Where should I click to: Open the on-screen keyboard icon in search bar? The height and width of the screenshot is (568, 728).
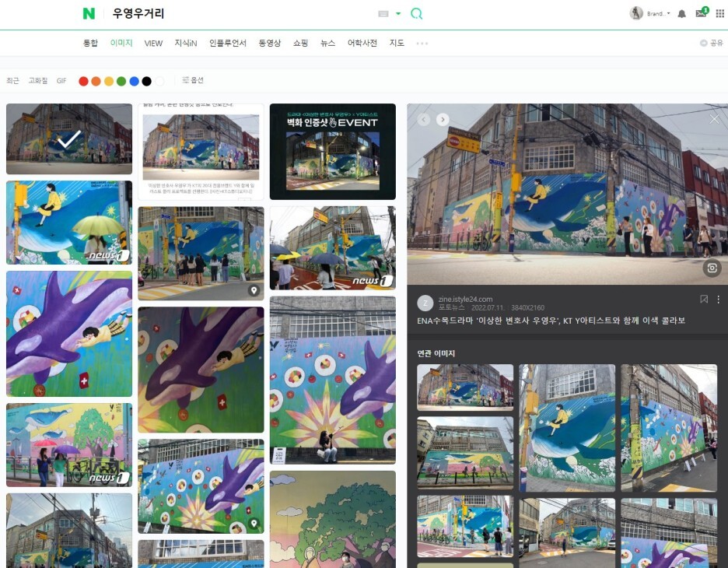coord(383,14)
